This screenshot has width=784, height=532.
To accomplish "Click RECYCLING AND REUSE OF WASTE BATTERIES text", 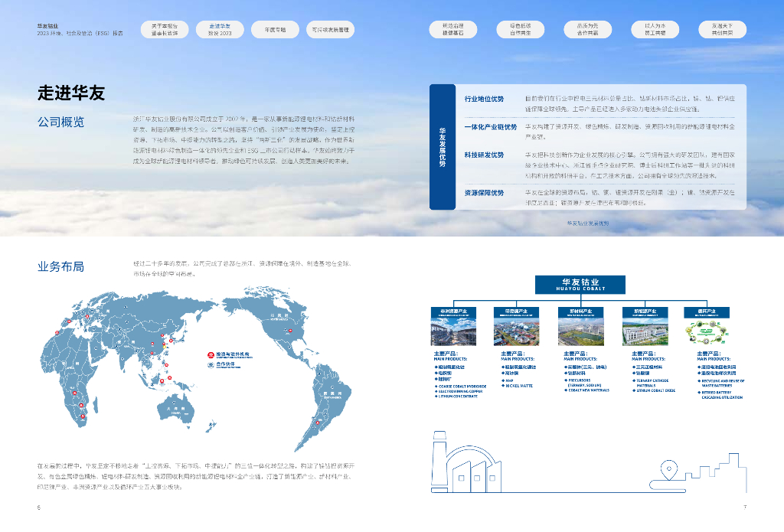I will 723,383.
